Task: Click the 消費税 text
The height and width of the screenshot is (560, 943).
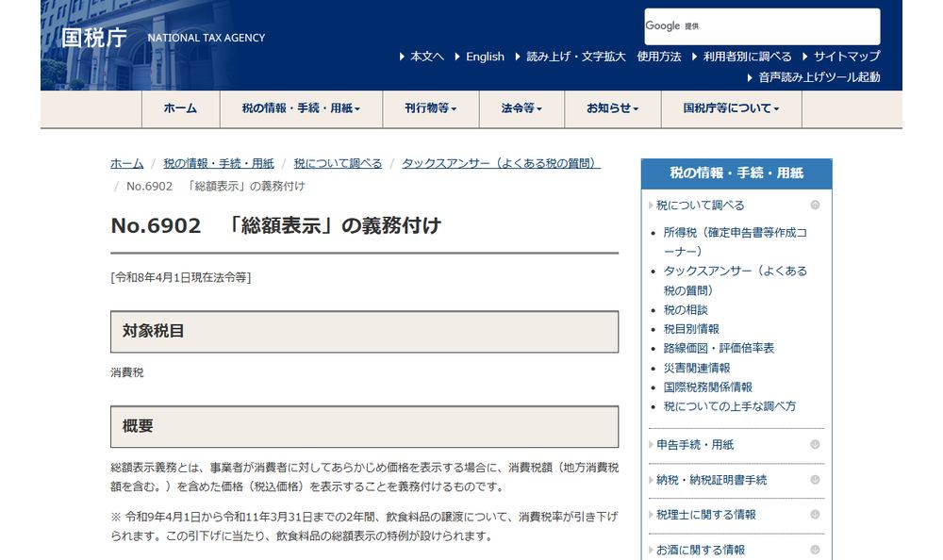Action: 127,372
